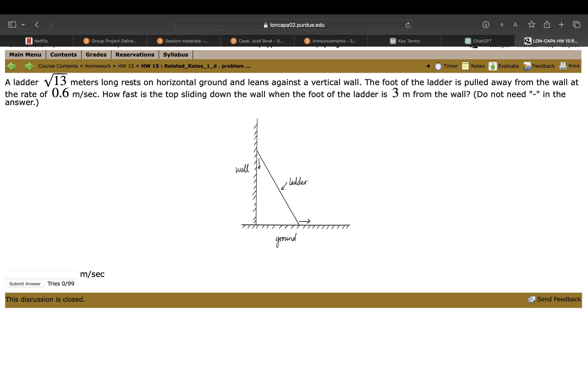Image resolution: width=588 pixels, height=382 pixels.
Task: Open the sidebar dropdown chevron
Action: [23, 24]
